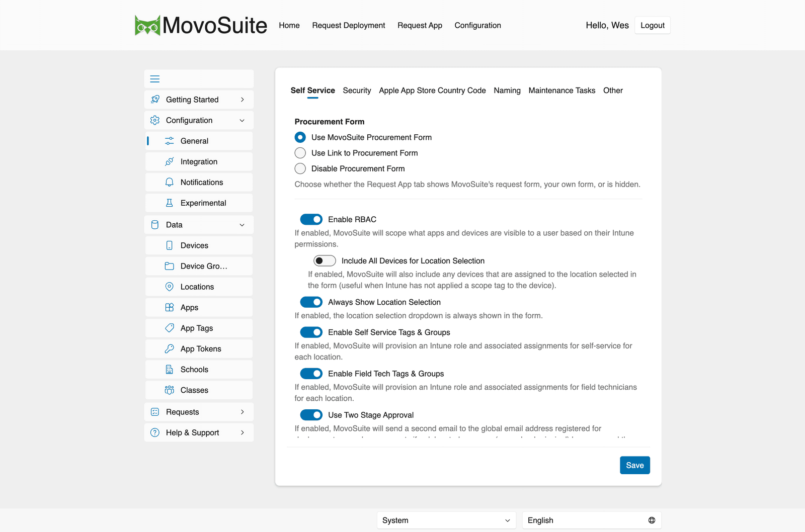This screenshot has height=532, width=805.
Task: Click the Schools building icon
Action: pos(170,369)
